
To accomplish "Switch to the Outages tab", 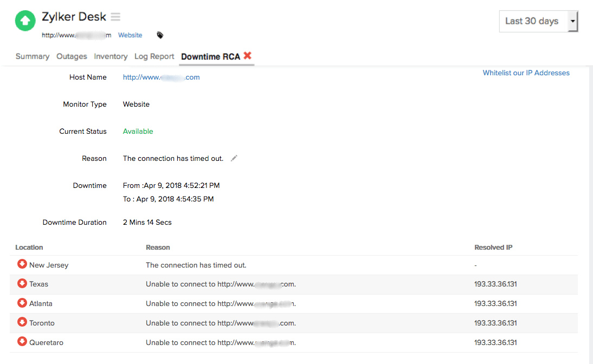I will (x=72, y=56).
